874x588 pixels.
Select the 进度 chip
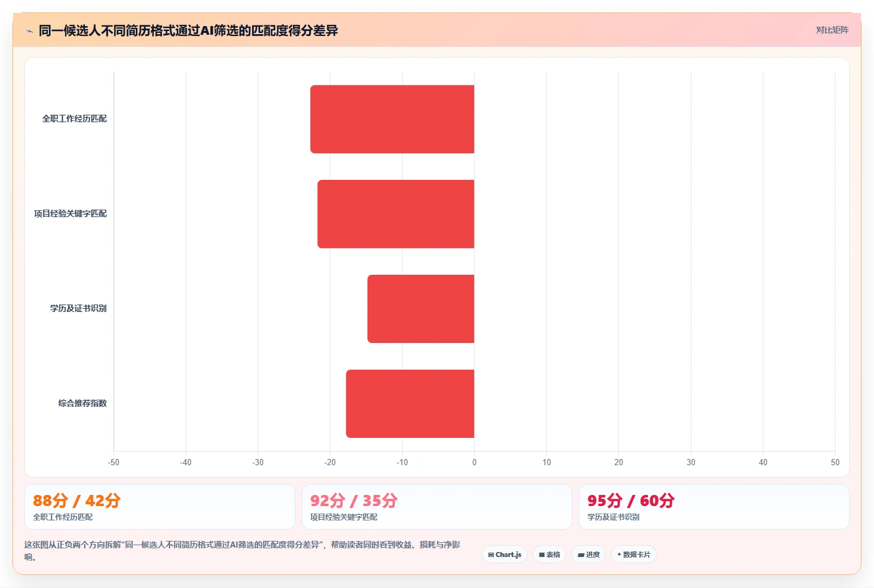point(588,555)
